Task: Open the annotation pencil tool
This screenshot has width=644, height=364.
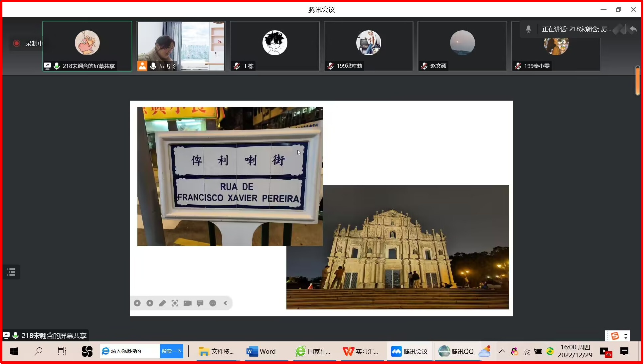Action: point(162,303)
